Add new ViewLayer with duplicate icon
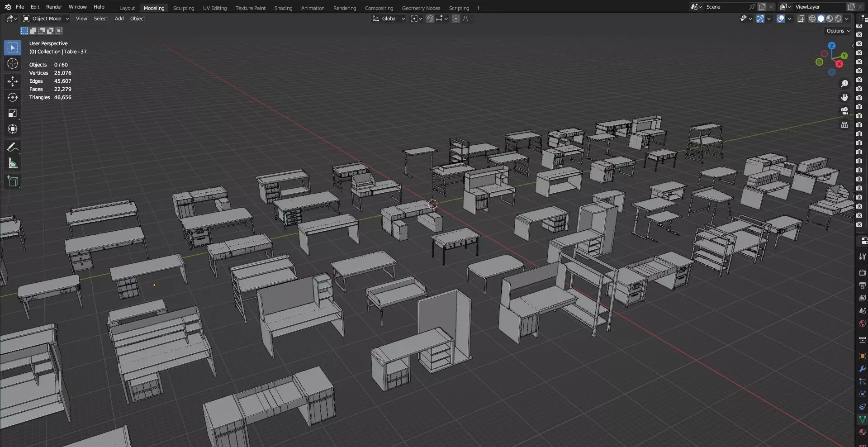868x447 pixels. pos(851,7)
